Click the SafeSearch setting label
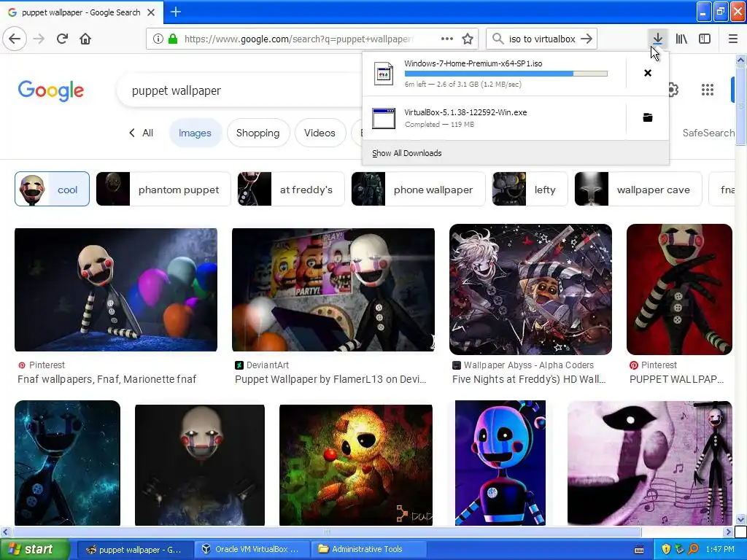 (x=708, y=133)
